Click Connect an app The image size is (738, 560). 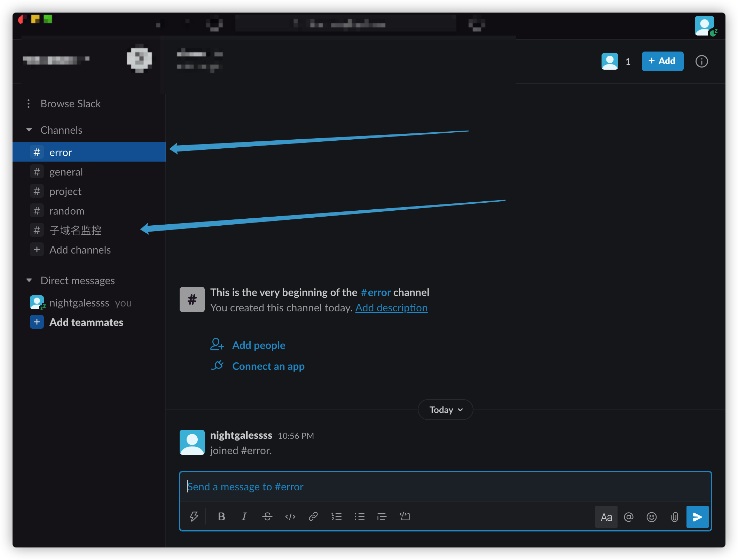click(268, 366)
